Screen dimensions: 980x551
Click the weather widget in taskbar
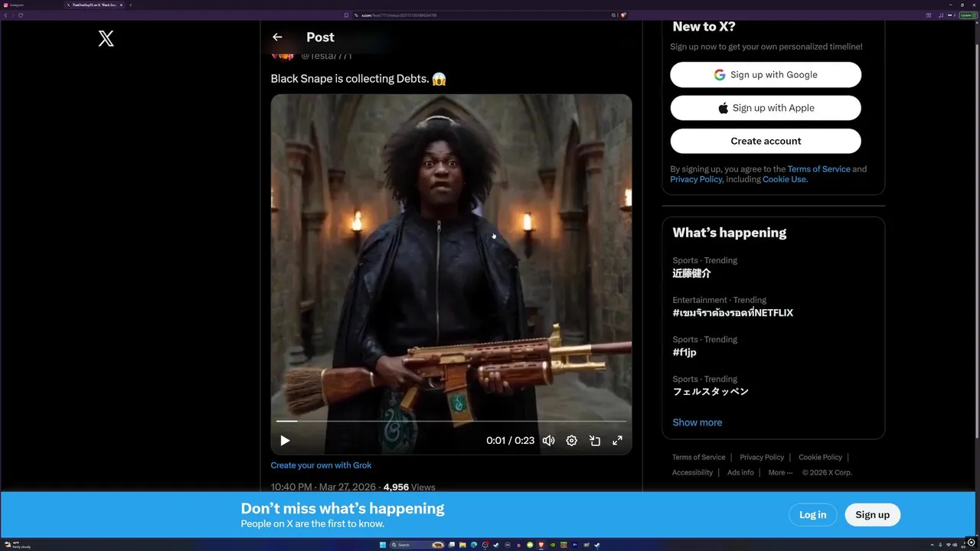(17, 545)
